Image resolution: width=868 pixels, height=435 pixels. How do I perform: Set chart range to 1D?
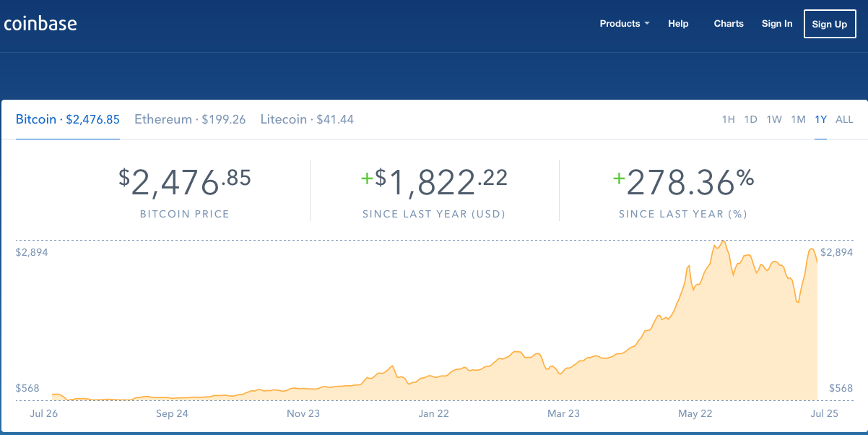751,119
